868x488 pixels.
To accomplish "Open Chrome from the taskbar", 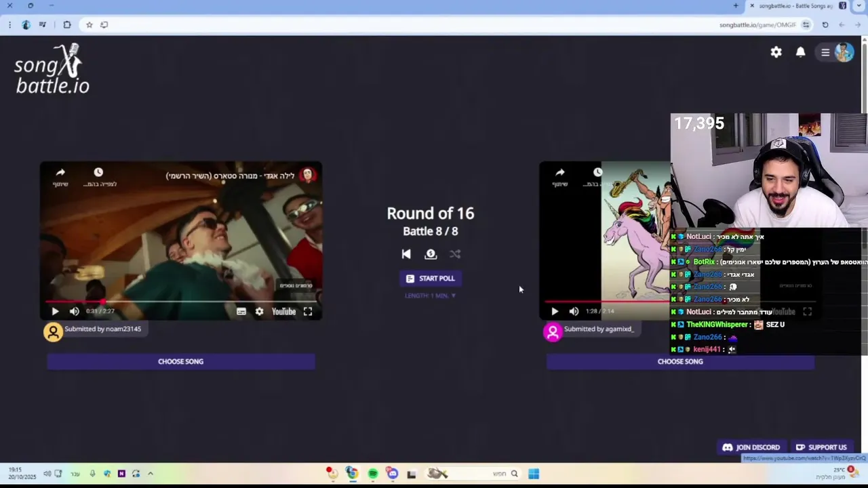I will tap(351, 474).
